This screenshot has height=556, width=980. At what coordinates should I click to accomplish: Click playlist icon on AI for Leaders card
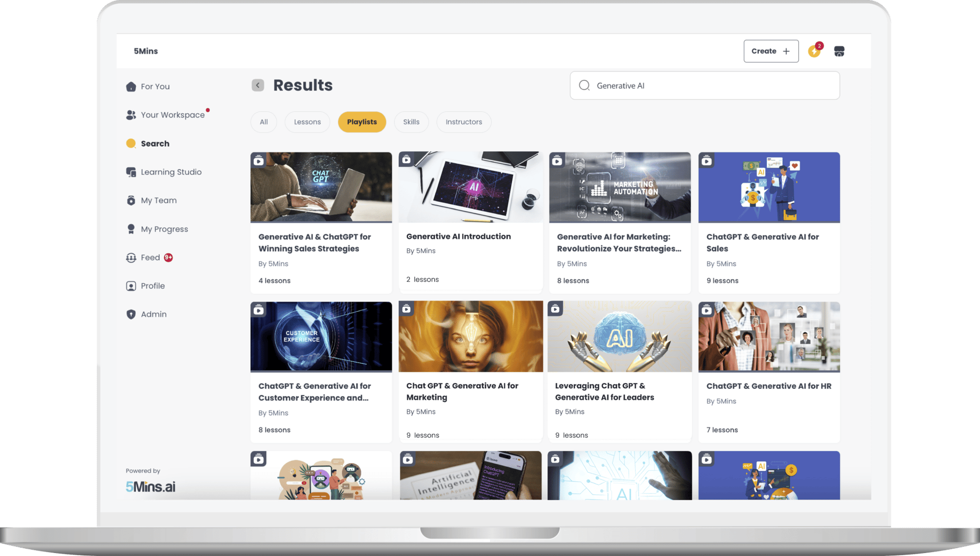coord(555,309)
